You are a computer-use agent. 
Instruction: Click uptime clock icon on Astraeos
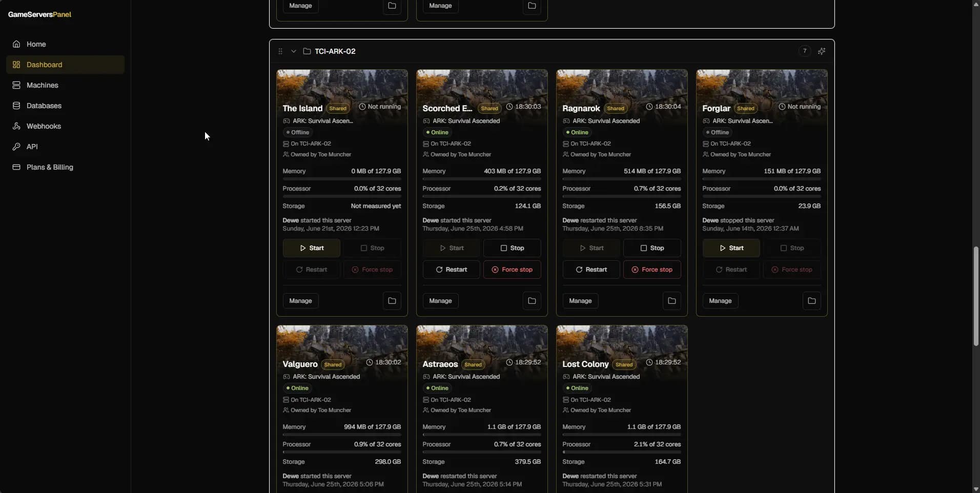[509, 362]
